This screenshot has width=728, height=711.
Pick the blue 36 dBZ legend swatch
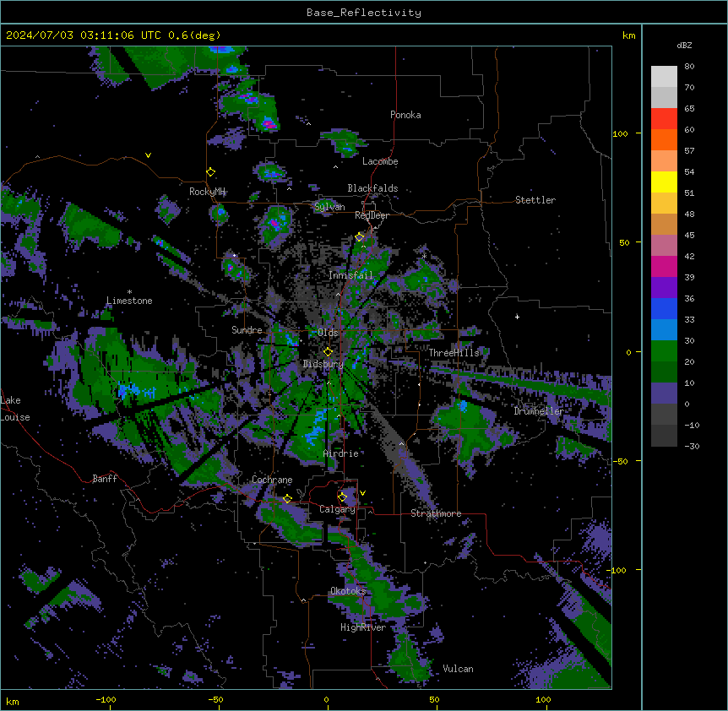[664, 308]
